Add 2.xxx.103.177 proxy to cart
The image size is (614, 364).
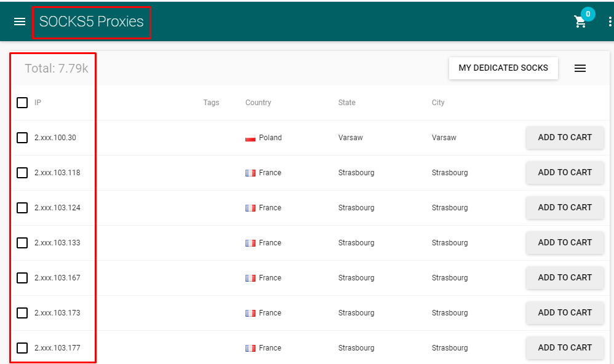[565, 347]
